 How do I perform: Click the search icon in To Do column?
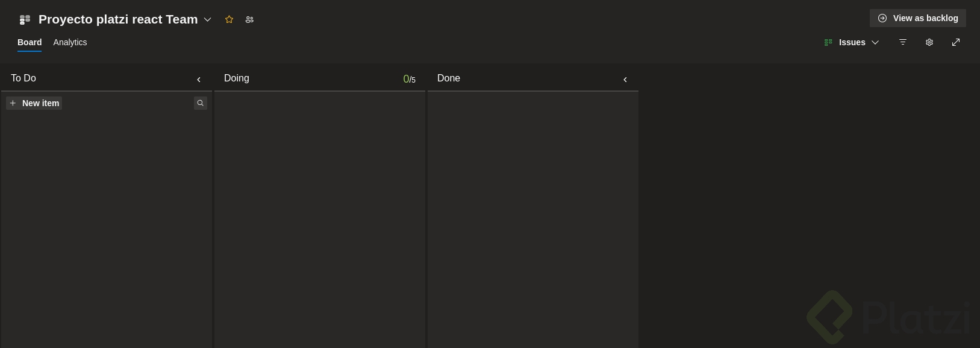tap(201, 103)
